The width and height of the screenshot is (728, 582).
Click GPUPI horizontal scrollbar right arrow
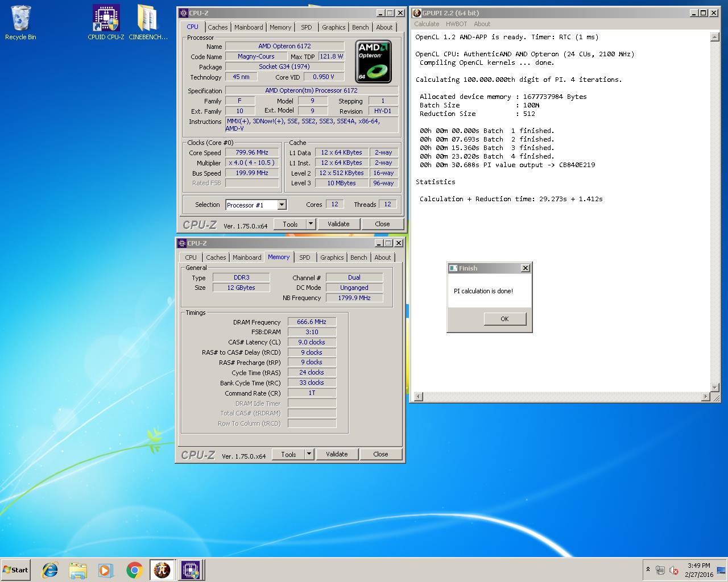pos(706,397)
